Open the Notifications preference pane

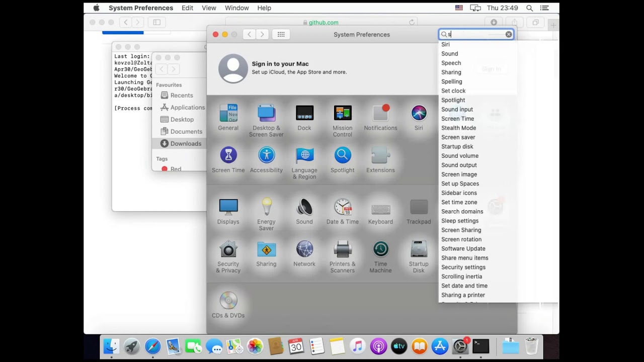(381, 113)
